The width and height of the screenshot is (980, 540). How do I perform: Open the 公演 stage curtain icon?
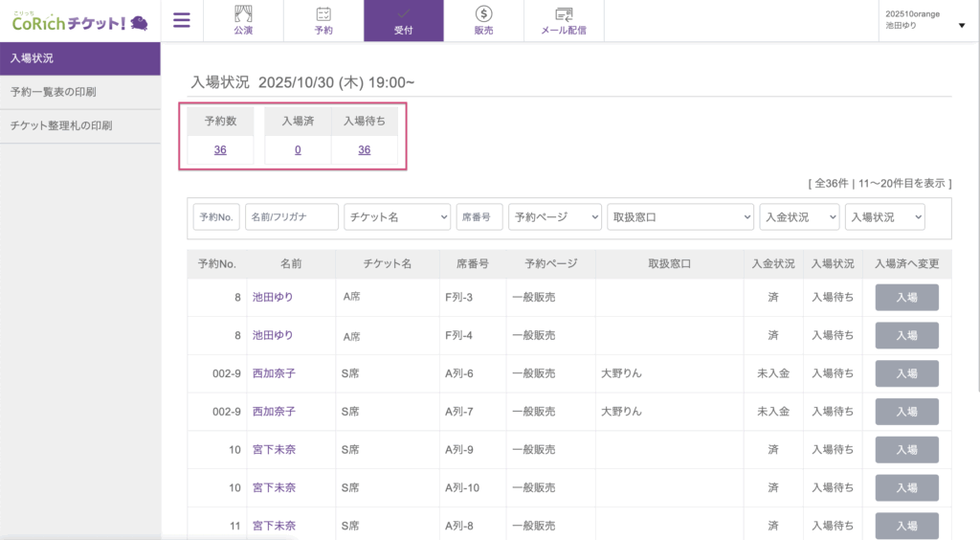coord(243,13)
